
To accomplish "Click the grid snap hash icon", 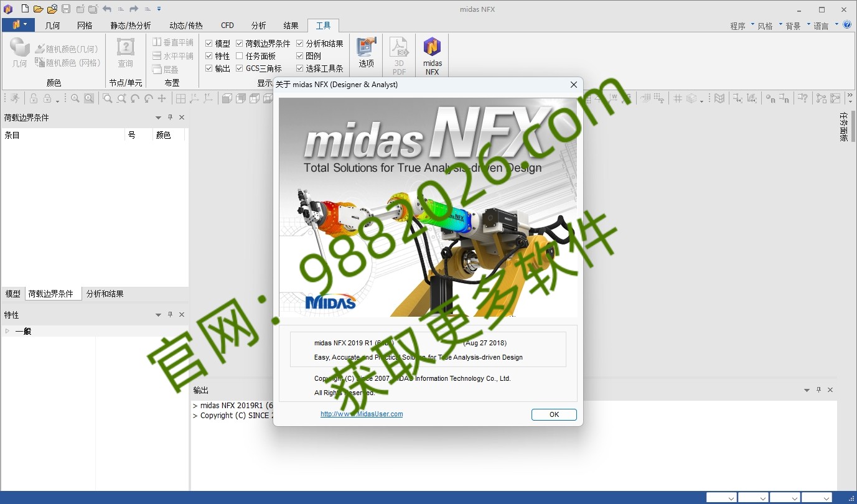I will (678, 98).
